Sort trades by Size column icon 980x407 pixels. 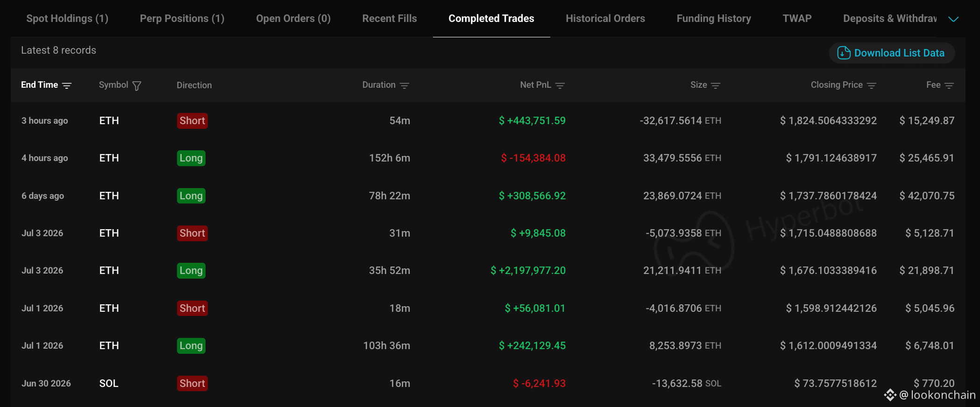(x=716, y=85)
